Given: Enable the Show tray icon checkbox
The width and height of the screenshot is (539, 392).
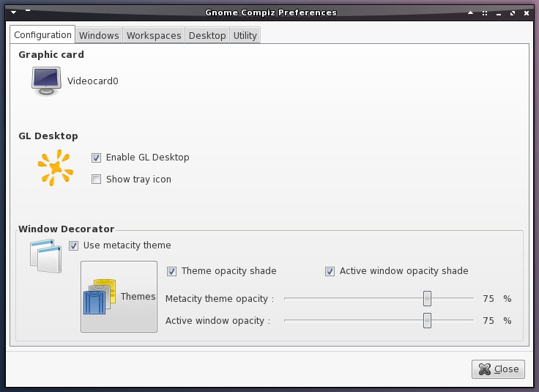Looking at the screenshot, I should tap(96, 180).
